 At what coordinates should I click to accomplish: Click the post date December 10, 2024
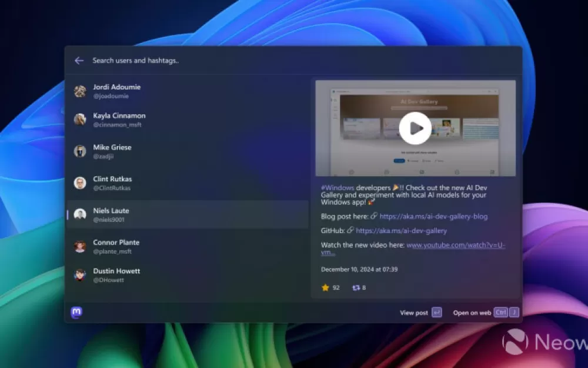click(359, 269)
